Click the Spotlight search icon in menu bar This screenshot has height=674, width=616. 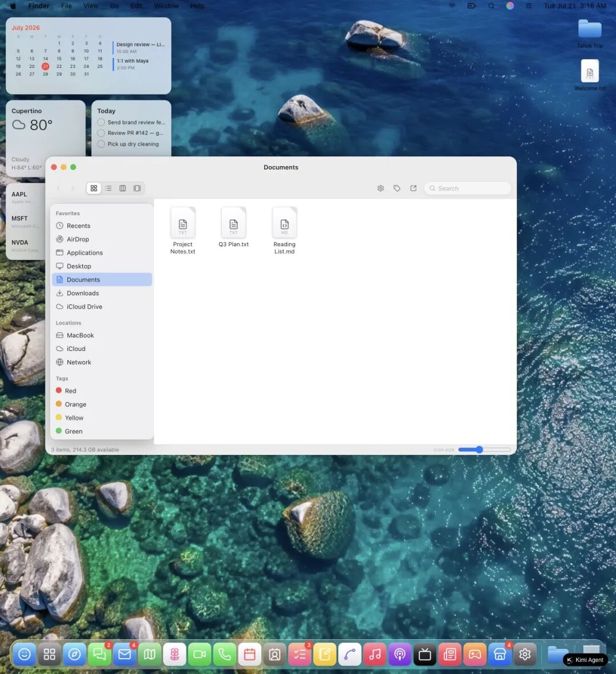tap(491, 6)
